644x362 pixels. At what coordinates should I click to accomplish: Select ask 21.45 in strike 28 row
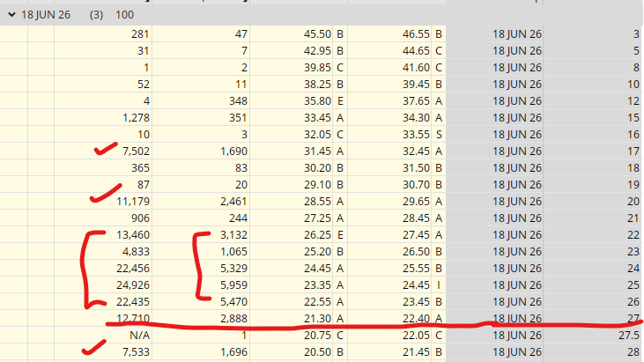416,352
